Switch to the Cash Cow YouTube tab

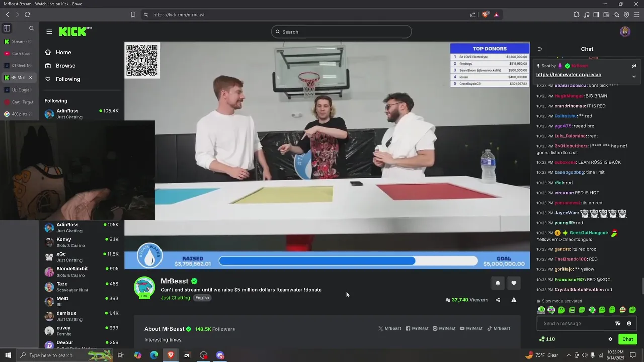[x=19, y=53]
